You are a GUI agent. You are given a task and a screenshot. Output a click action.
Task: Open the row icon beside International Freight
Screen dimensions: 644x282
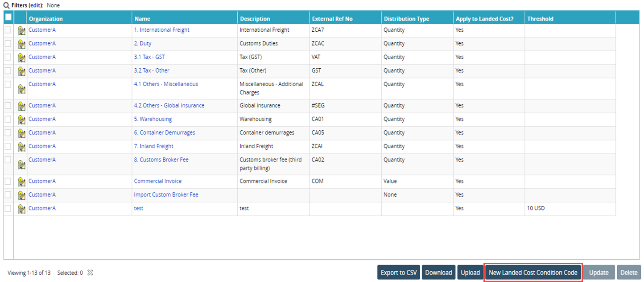(21, 31)
